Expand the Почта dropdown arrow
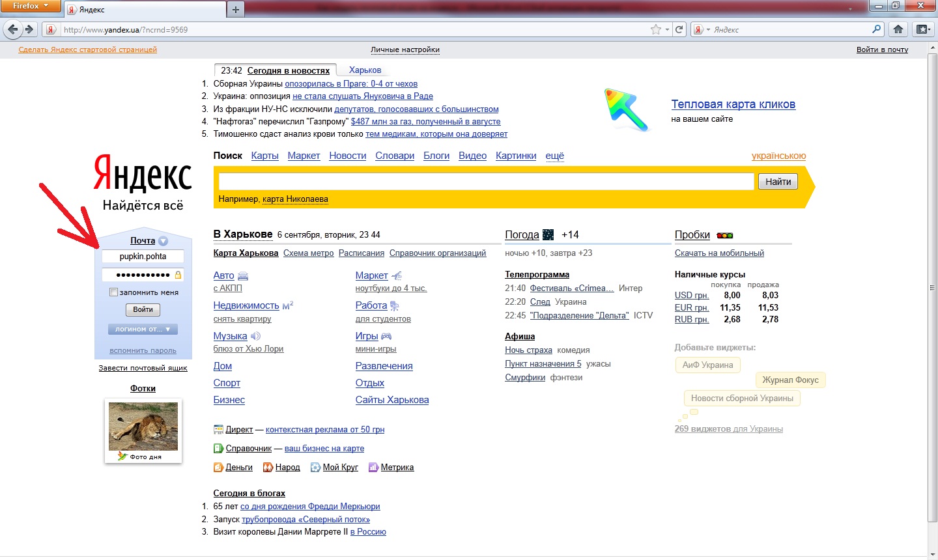Screen dimensions: 938x560 click(163, 241)
